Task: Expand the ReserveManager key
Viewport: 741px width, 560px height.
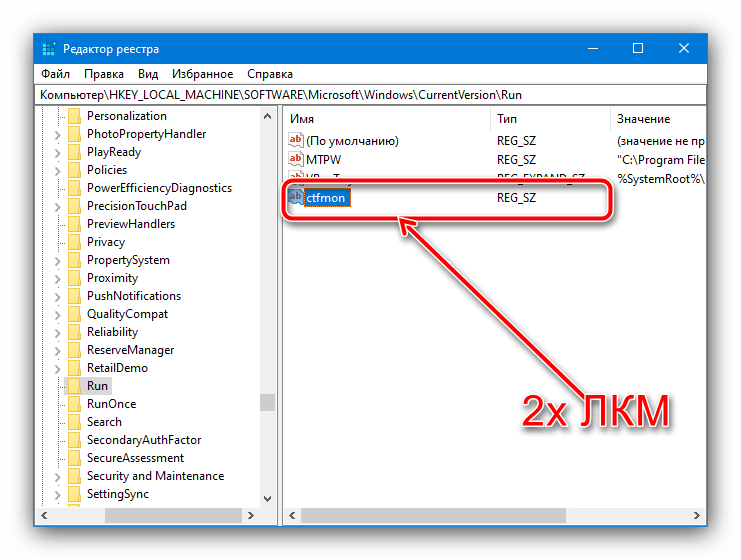Action: pyautogui.click(x=57, y=351)
